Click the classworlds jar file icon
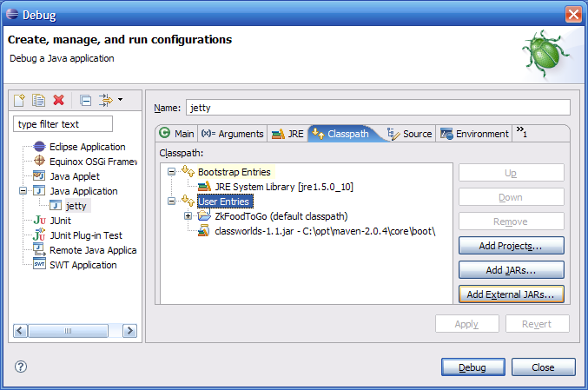 [203, 230]
